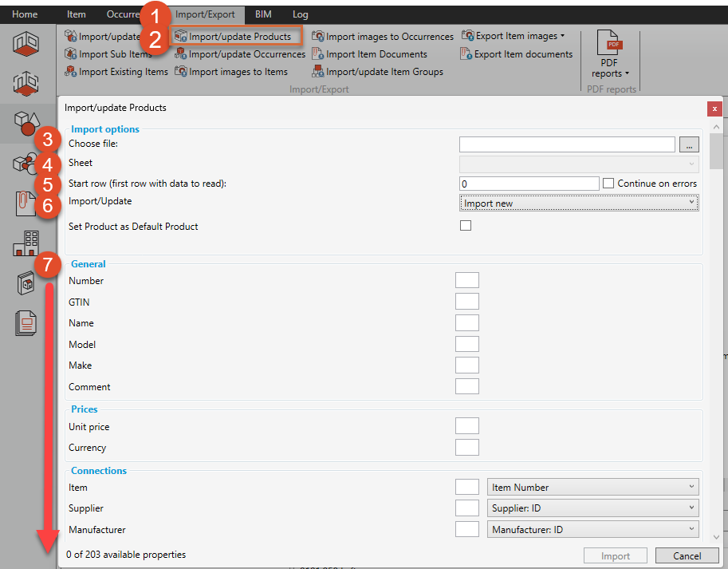Select Import Item Documents icon
Viewport: 728px width, 569px height.
tap(318, 54)
